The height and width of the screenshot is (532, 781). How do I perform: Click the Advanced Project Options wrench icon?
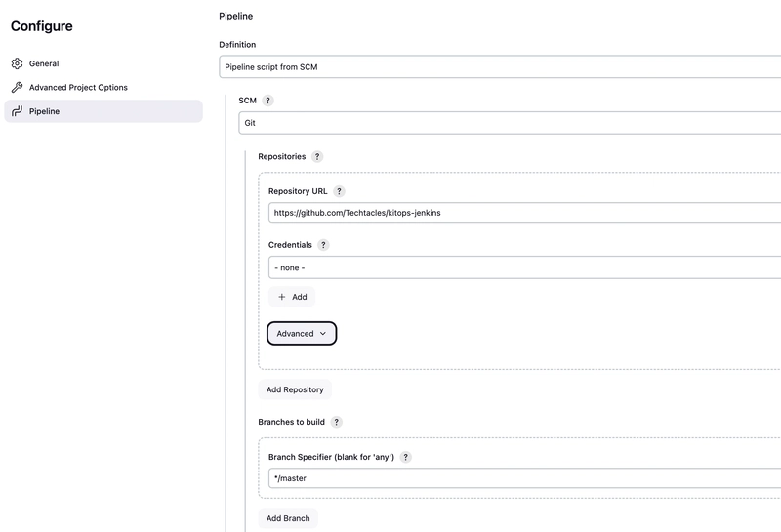pos(17,88)
